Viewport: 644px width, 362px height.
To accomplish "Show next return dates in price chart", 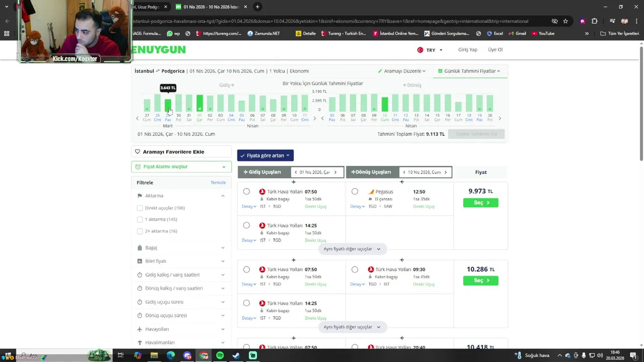I will coord(500,119).
